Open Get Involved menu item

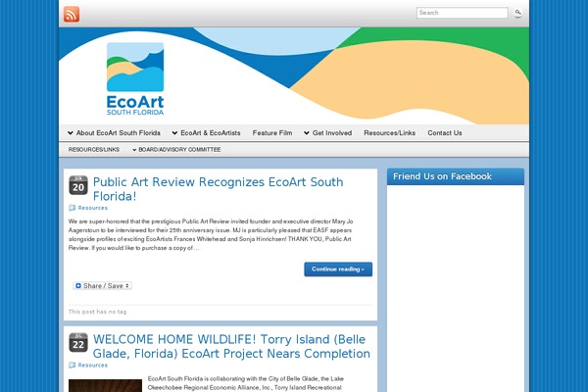[x=332, y=133]
